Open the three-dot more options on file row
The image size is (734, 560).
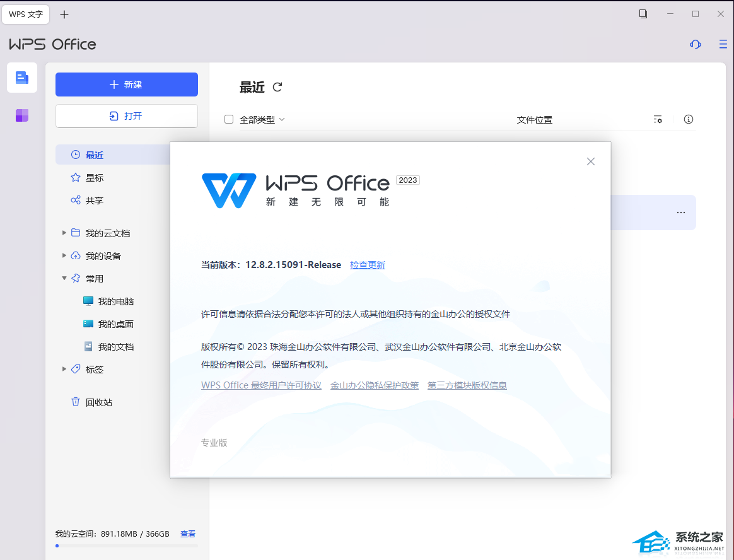coord(680,213)
